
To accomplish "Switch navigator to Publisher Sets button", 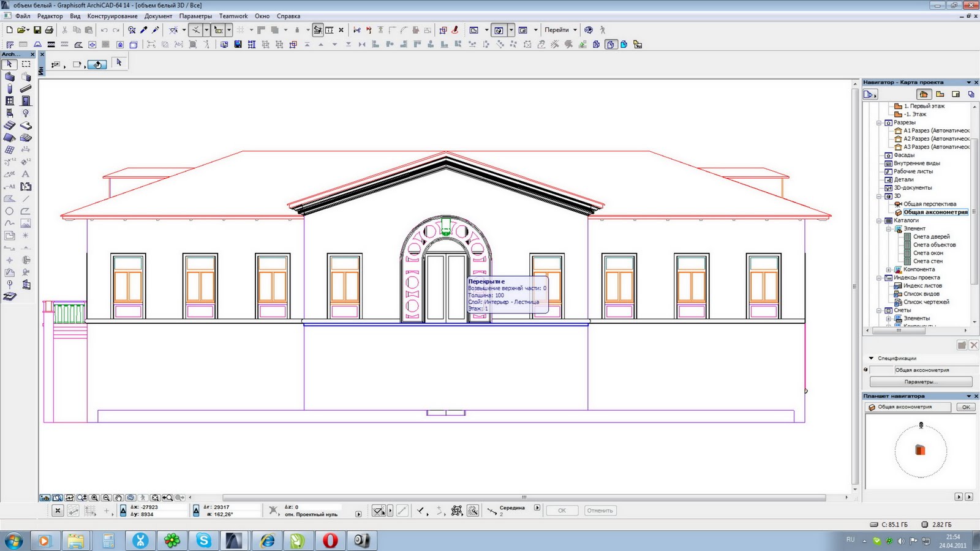I will 971,94.
